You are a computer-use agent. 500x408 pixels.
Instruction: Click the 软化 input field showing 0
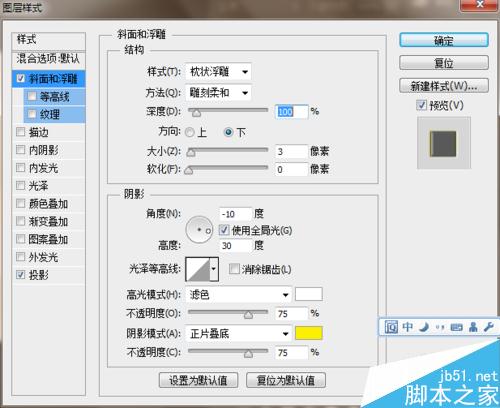[292, 169]
